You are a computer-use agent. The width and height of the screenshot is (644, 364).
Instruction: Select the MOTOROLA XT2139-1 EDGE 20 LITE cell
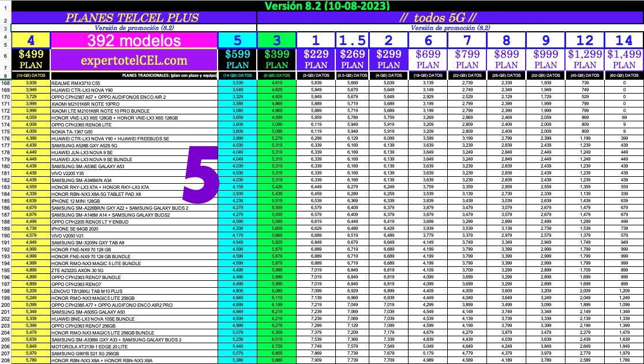pos(134,346)
